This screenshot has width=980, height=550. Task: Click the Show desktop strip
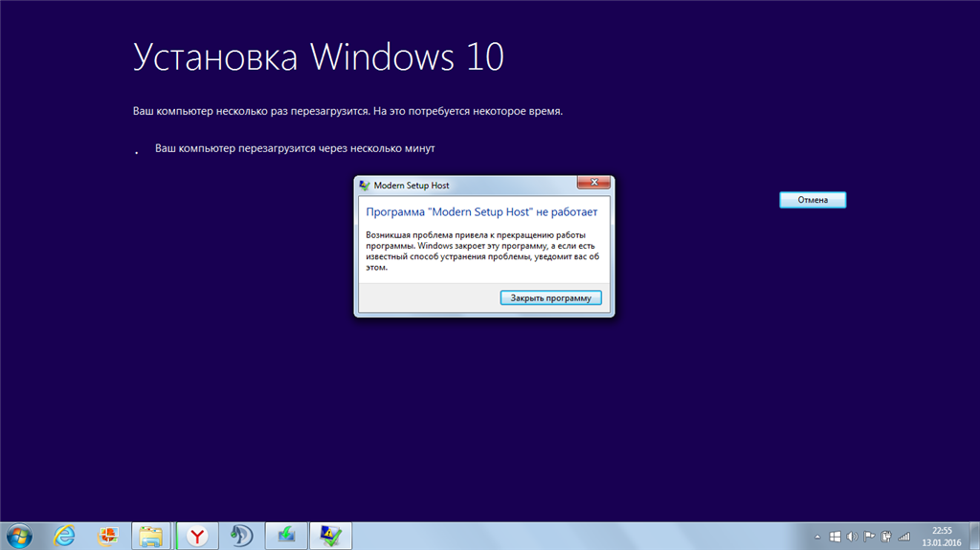click(974, 537)
